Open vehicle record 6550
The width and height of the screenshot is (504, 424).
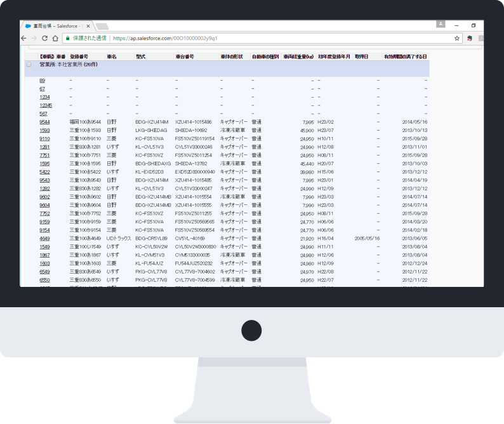click(44, 281)
